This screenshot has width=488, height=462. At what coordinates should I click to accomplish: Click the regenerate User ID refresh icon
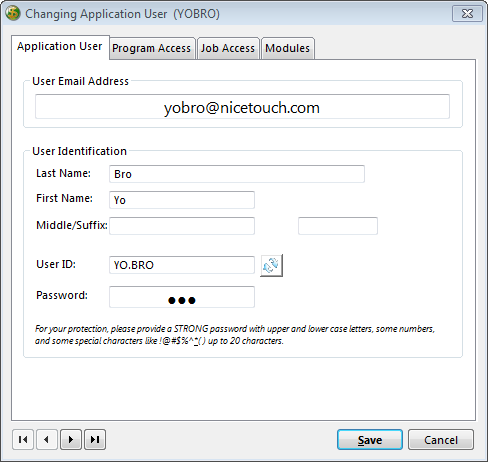pyautogui.click(x=271, y=265)
